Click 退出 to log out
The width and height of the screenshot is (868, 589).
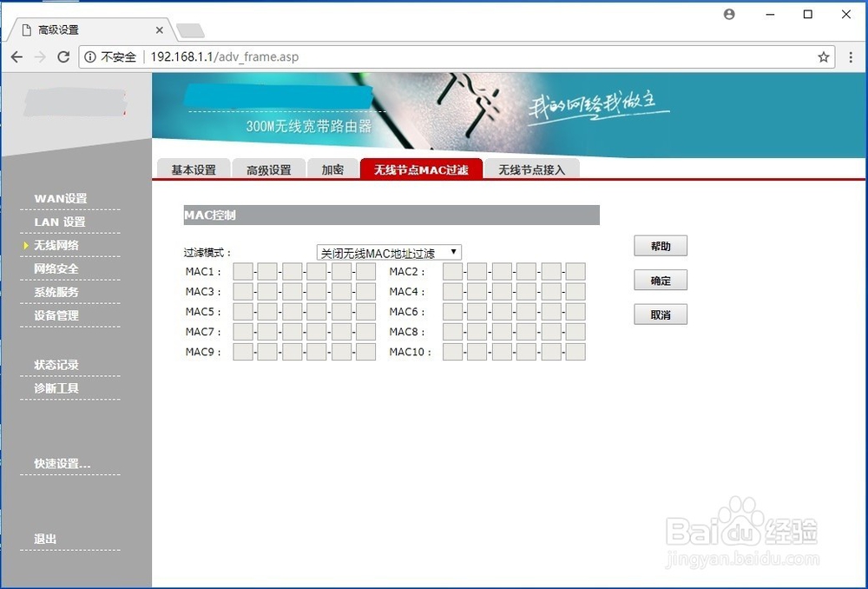(x=45, y=539)
